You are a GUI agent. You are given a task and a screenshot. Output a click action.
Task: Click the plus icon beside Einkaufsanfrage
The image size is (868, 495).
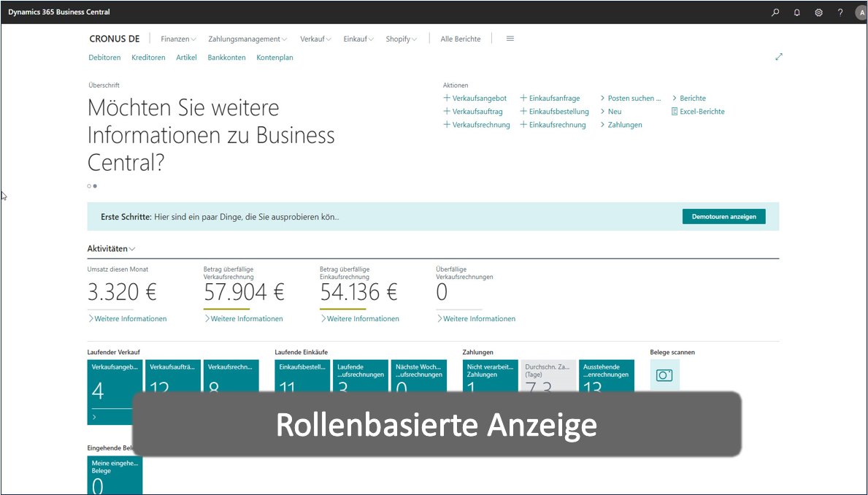pyautogui.click(x=523, y=98)
